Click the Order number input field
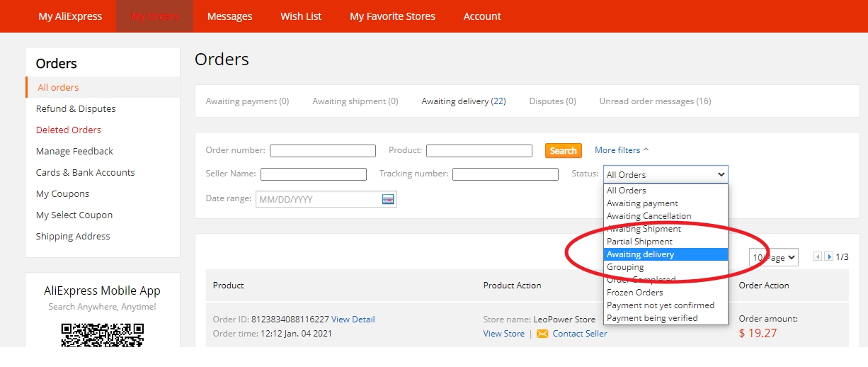The image size is (868, 367). tap(323, 150)
